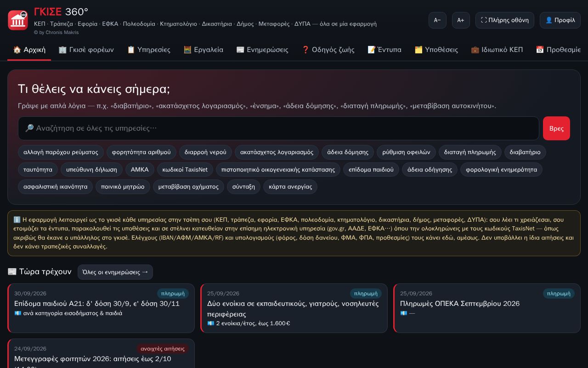Open the Πληρωμές ΟΠΕΚΑ Σεπτεμβρίου 2026 card
The height and width of the screenshot is (368, 588).
point(487,308)
